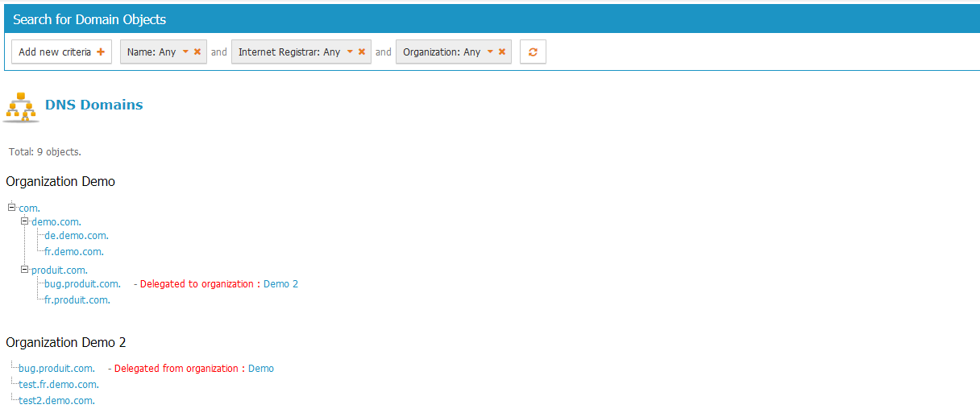Click the Internet Registrar: Any criteria label

point(289,52)
